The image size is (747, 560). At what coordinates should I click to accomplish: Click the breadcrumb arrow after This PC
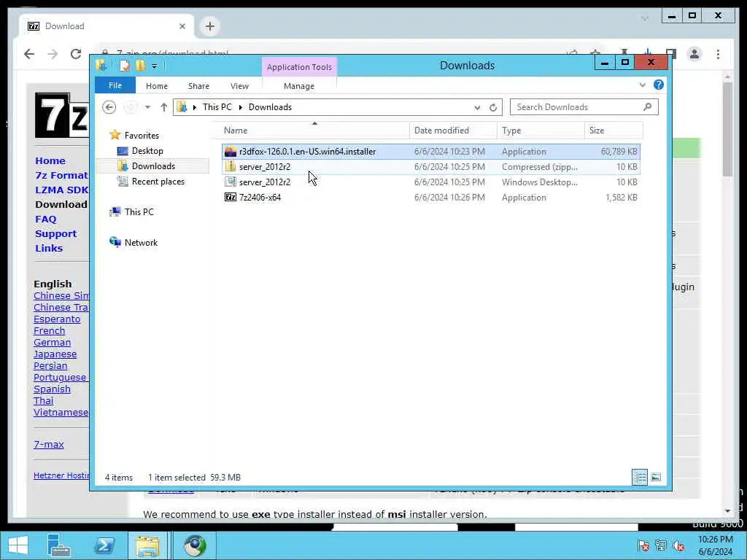240,108
